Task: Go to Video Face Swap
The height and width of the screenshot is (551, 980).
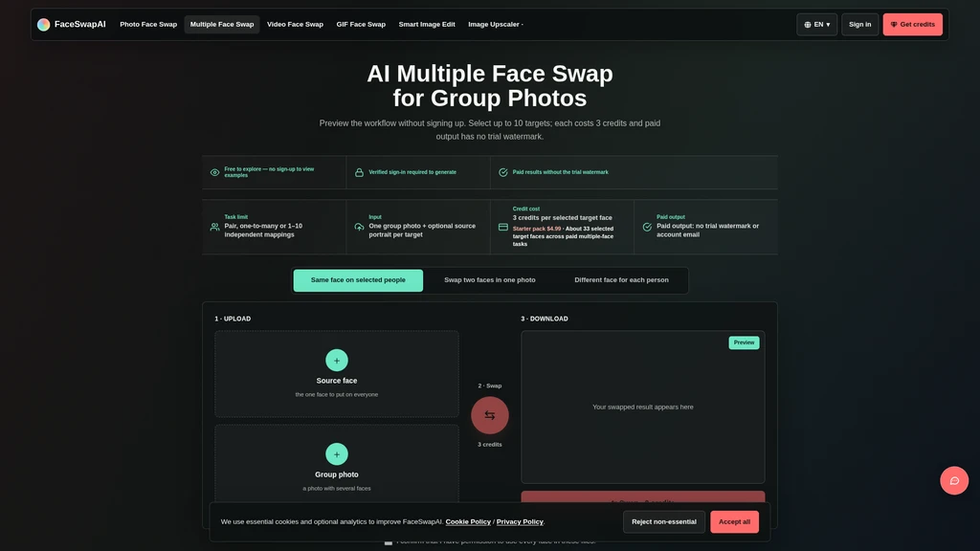Action: point(295,24)
